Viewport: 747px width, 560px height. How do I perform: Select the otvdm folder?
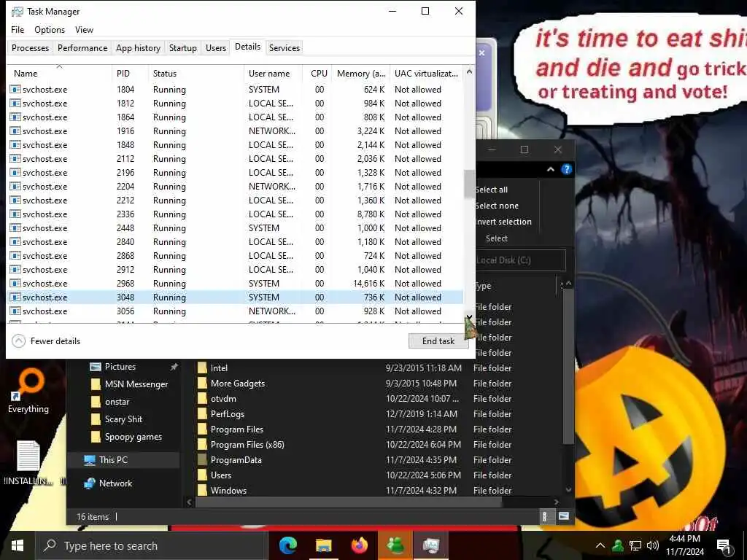click(223, 399)
